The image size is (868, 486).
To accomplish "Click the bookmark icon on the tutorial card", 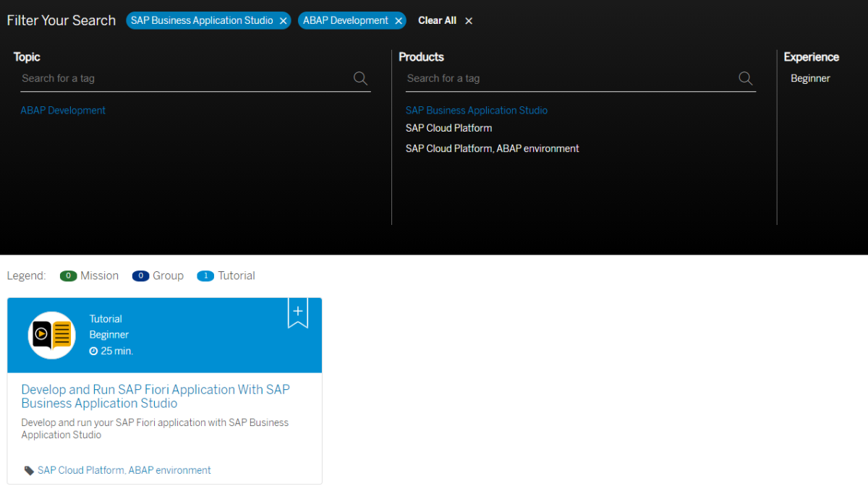I will (298, 312).
